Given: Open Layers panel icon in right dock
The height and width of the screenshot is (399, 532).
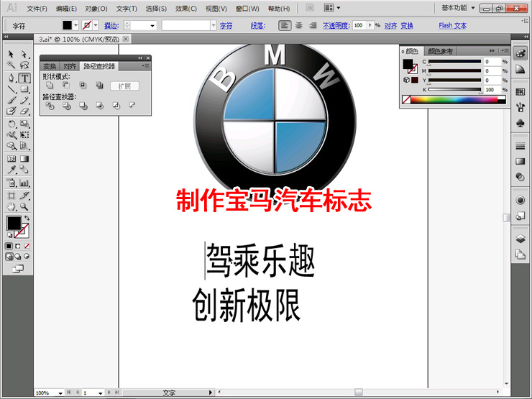Looking at the screenshot, I should (x=520, y=238).
